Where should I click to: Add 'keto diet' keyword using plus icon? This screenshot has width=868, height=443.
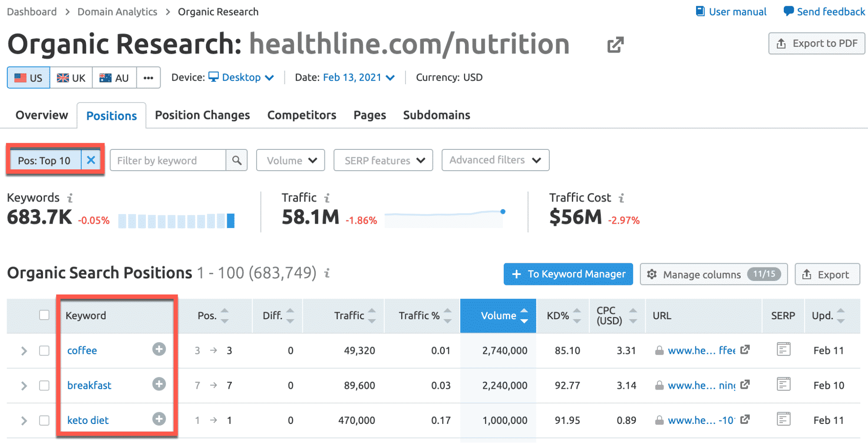coord(159,419)
